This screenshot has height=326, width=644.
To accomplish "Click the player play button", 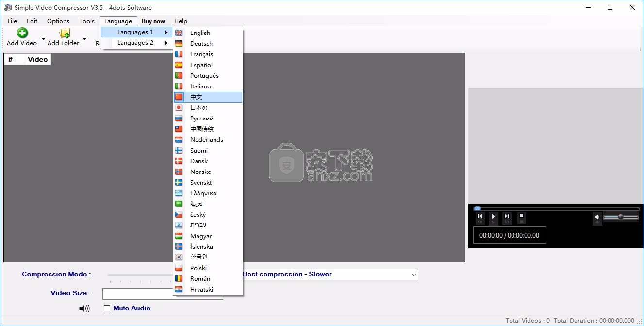I will [493, 217].
